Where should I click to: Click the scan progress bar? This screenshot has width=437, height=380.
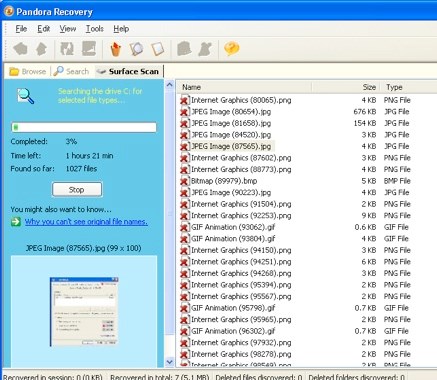click(x=84, y=127)
